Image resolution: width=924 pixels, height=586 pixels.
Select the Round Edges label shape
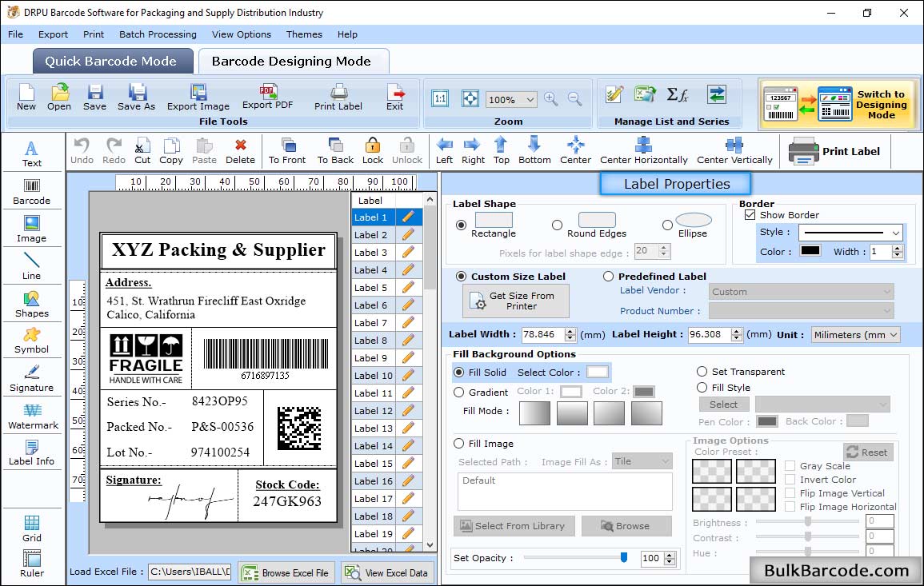pyautogui.click(x=557, y=225)
